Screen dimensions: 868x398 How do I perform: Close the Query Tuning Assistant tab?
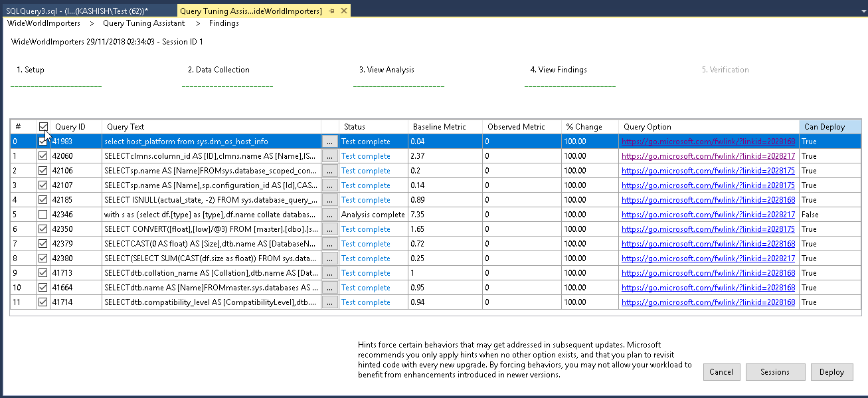pos(343,11)
